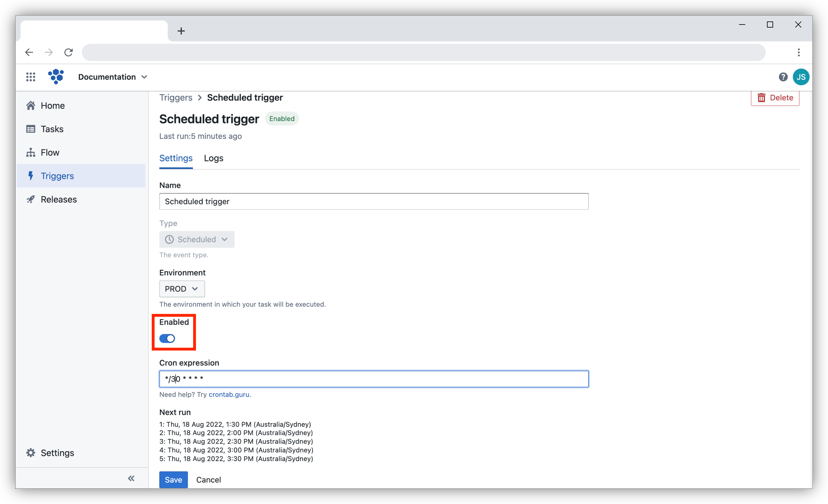Click the Home sidebar icon

31,105
